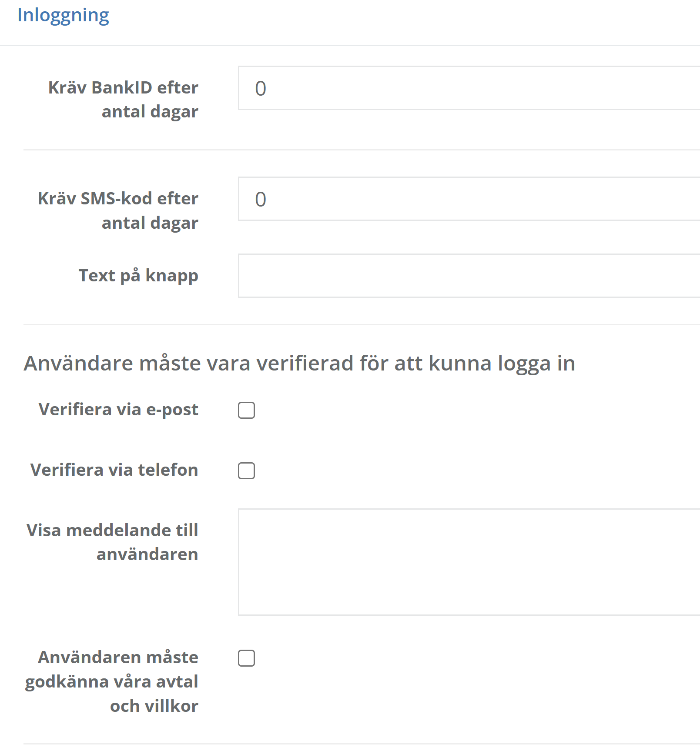The width and height of the screenshot is (700, 751).
Task: Click the Inloggning section heading
Action: (x=63, y=15)
